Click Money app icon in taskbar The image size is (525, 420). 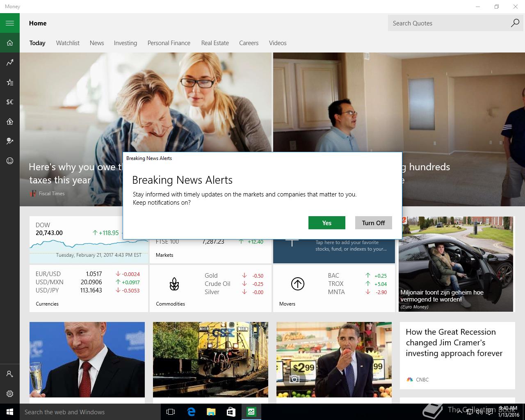pyautogui.click(x=251, y=412)
